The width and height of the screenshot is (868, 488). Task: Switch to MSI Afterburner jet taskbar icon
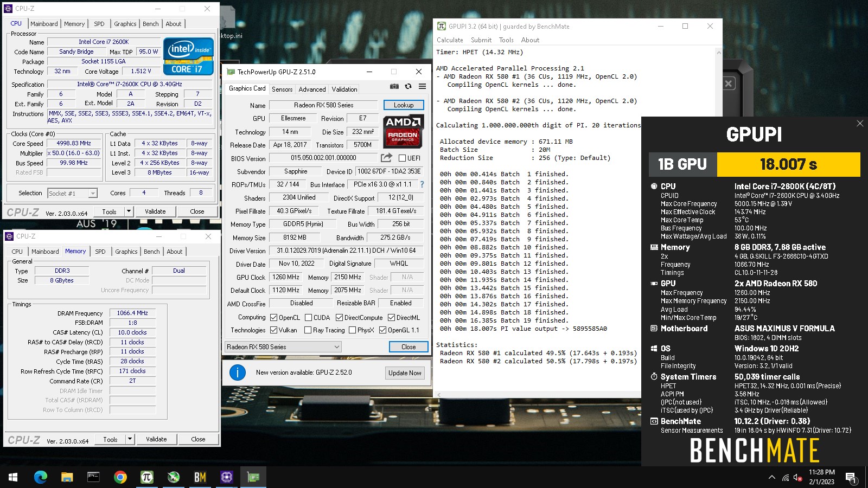[x=173, y=477]
